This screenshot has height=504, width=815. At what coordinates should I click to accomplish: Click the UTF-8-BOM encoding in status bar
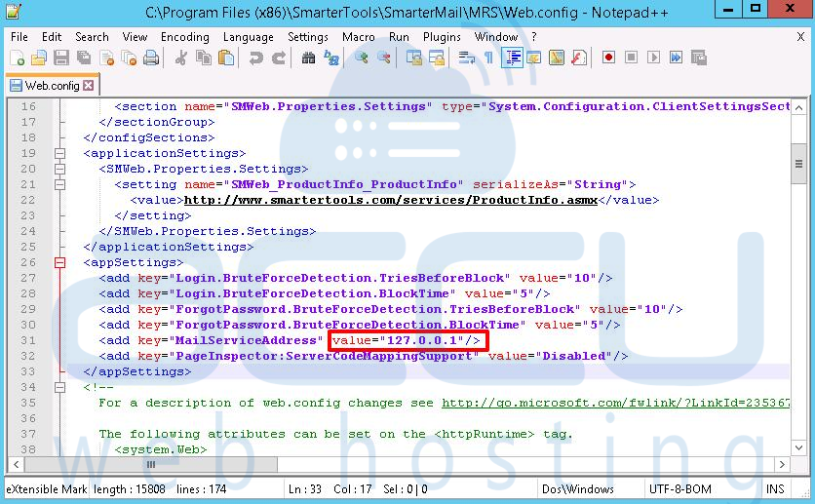point(679,489)
